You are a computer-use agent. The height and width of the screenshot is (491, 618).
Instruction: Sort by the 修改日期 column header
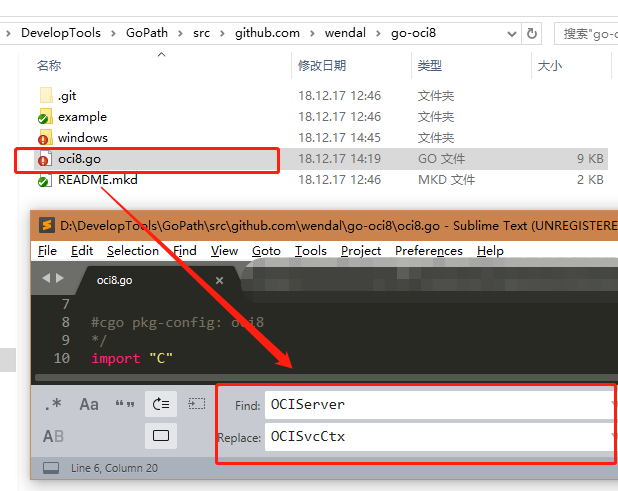tap(322, 65)
